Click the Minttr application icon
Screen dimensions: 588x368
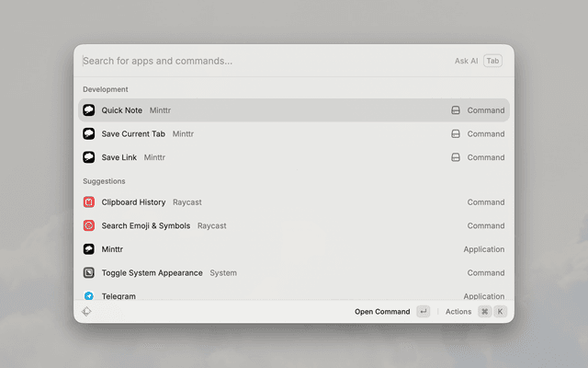click(89, 249)
